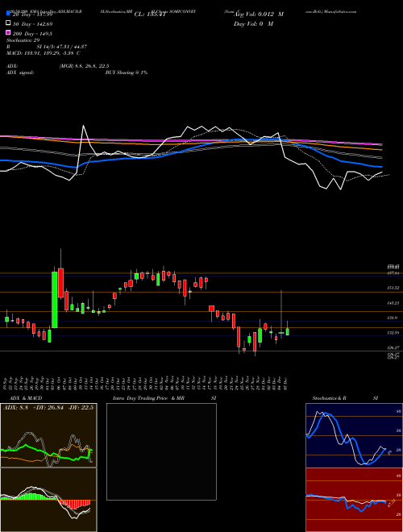Viewport: 403px width, 532px height.
Task: Select the '50 Day - 142.69' legend text
Action: point(32,24)
